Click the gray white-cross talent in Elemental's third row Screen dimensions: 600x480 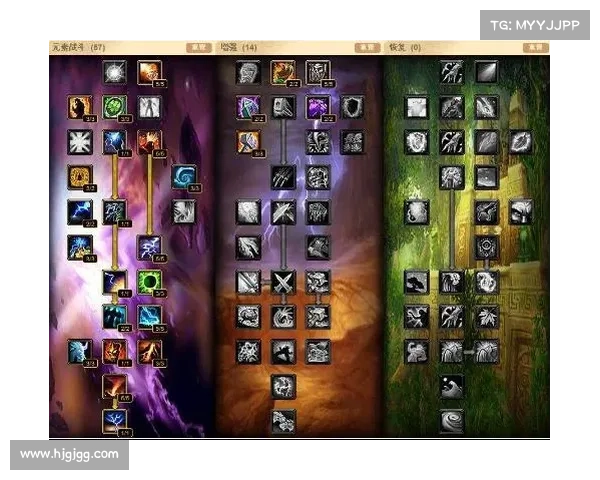tap(80, 142)
